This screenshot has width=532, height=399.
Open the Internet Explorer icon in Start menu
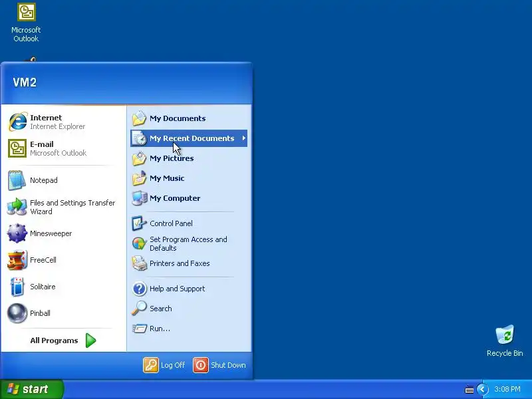[x=18, y=122]
